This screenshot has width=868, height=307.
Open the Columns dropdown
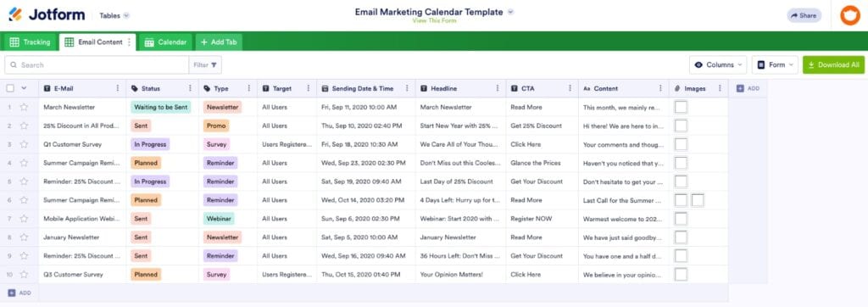point(717,64)
